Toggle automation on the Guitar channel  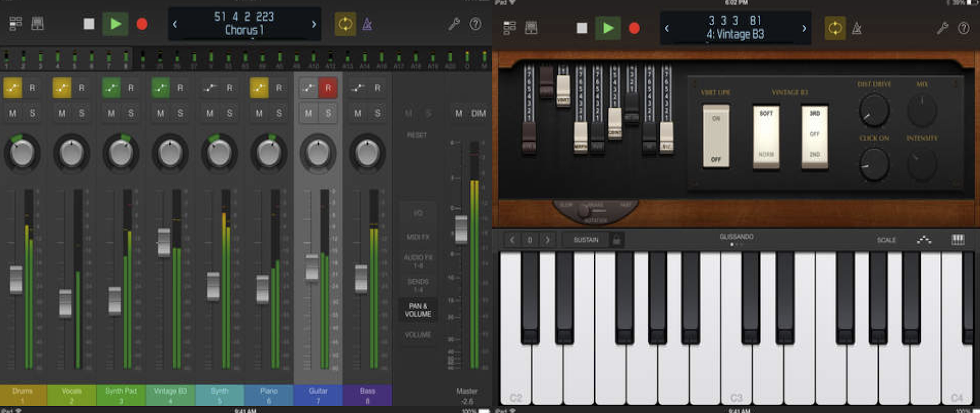pyautogui.click(x=308, y=88)
